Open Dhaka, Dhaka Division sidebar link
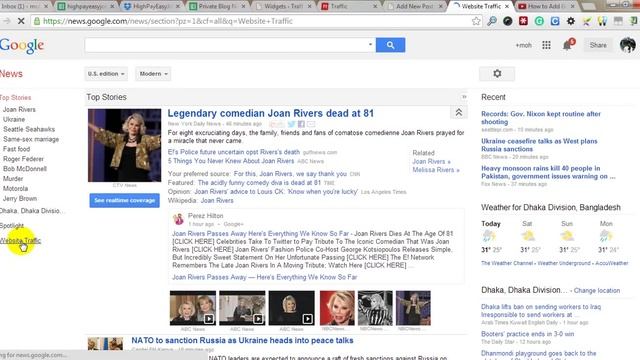 (x=31, y=211)
